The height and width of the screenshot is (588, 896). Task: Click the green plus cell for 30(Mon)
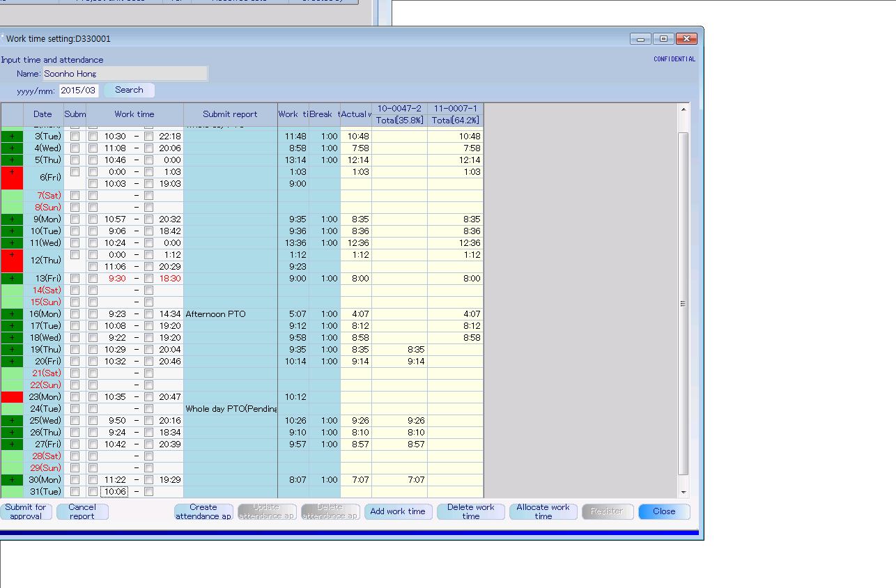click(12, 479)
